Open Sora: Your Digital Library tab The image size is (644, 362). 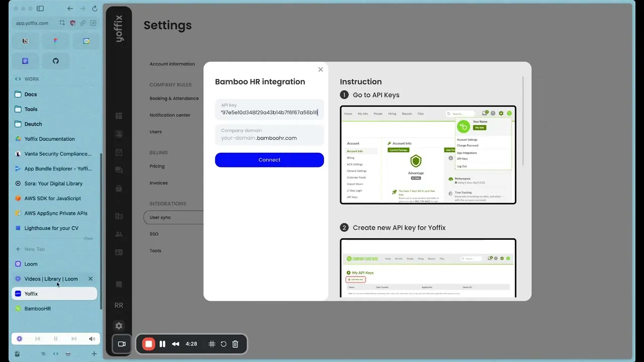tap(55, 184)
